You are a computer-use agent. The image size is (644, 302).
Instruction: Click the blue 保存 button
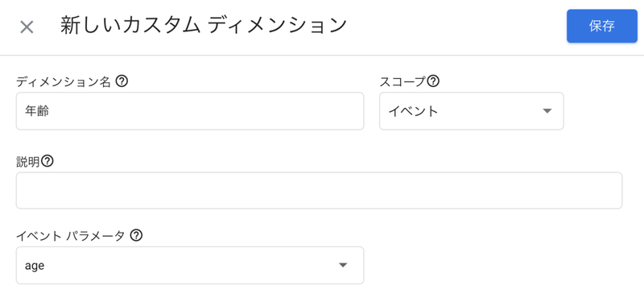(x=601, y=26)
